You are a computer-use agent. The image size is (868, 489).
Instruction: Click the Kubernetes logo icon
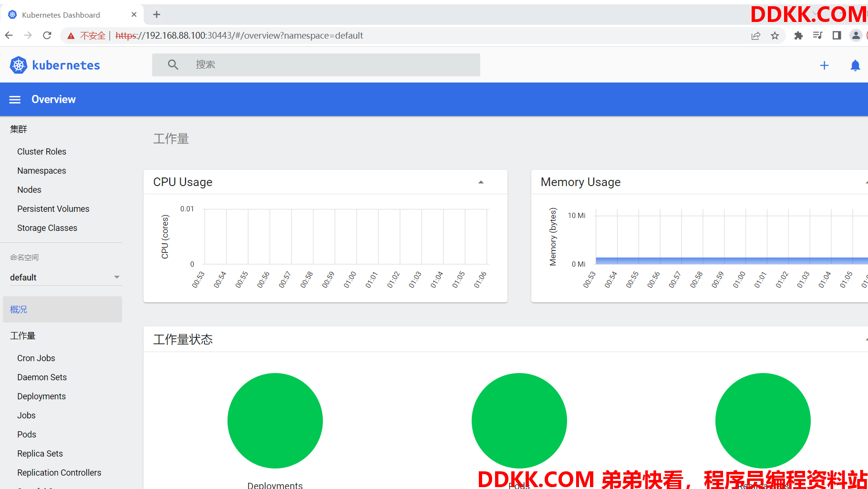coord(19,65)
